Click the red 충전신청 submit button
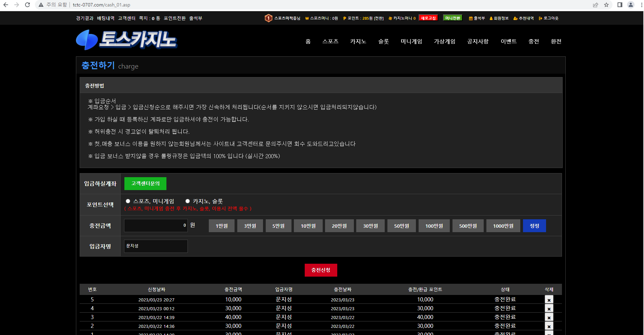The width and height of the screenshot is (644, 335). 321,270
